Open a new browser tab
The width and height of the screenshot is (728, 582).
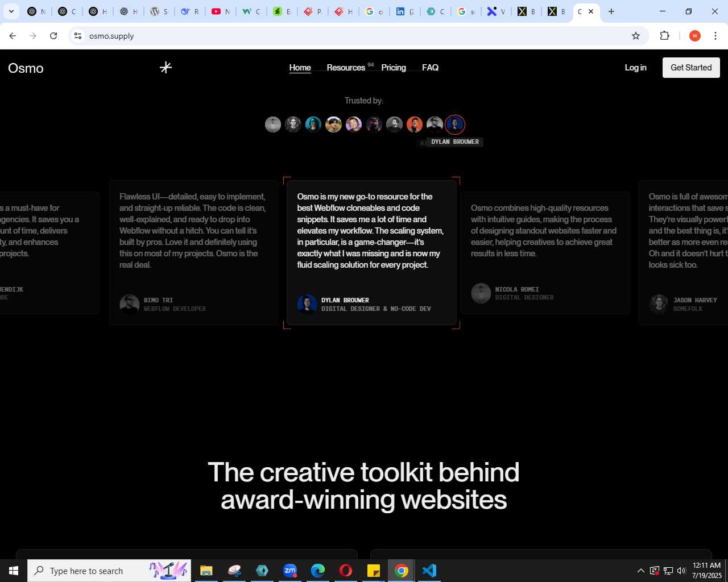click(611, 11)
